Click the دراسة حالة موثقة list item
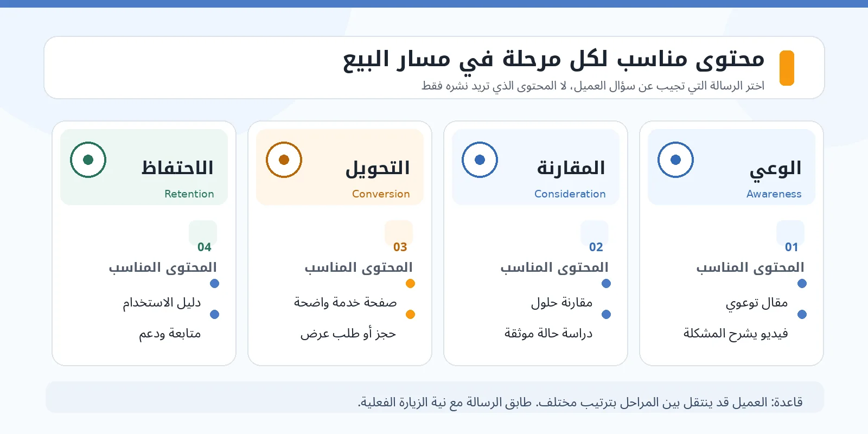The height and width of the screenshot is (434, 868). click(548, 333)
